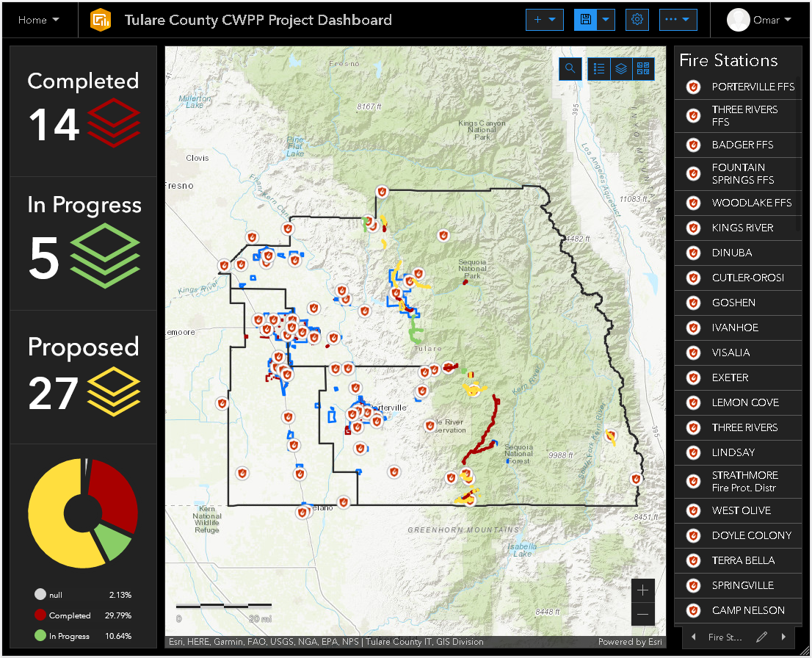812x658 pixels.
Task: Select GOSHEN station row
Action: tap(738, 303)
